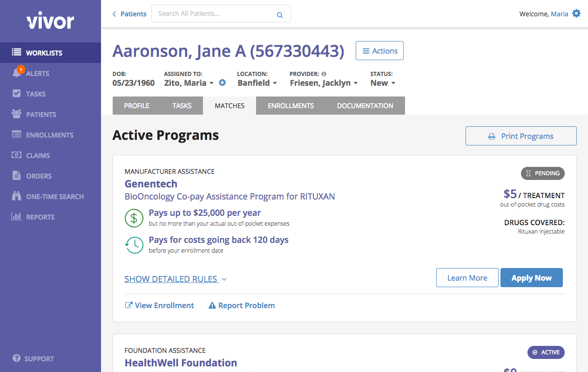This screenshot has height=372, width=588.
Task: Switch to the Profile tab
Action: pyautogui.click(x=136, y=105)
